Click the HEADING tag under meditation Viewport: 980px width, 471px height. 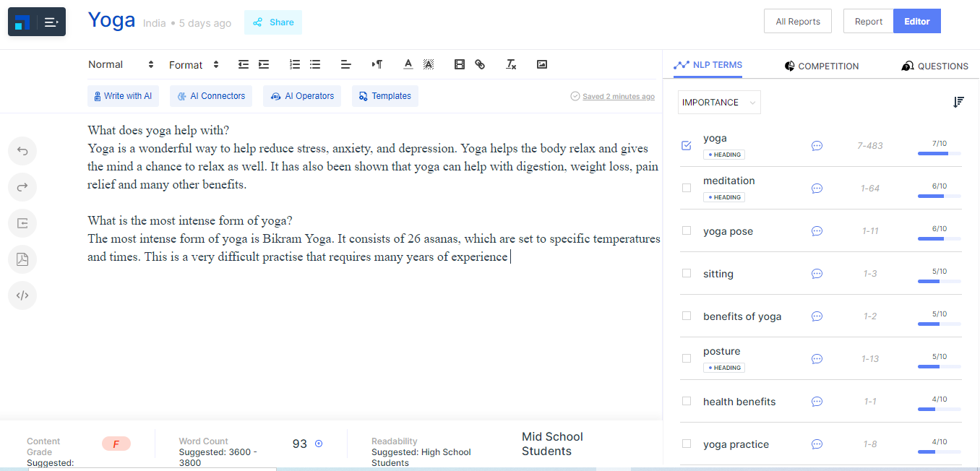(x=724, y=197)
